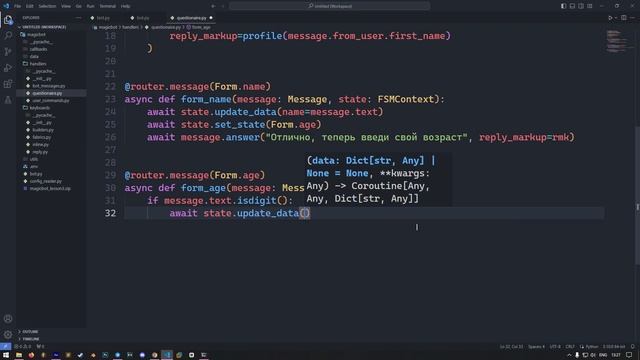This screenshot has height=360, width=640.
Task: Click handlers in the breadcrumb path
Action: (130, 27)
